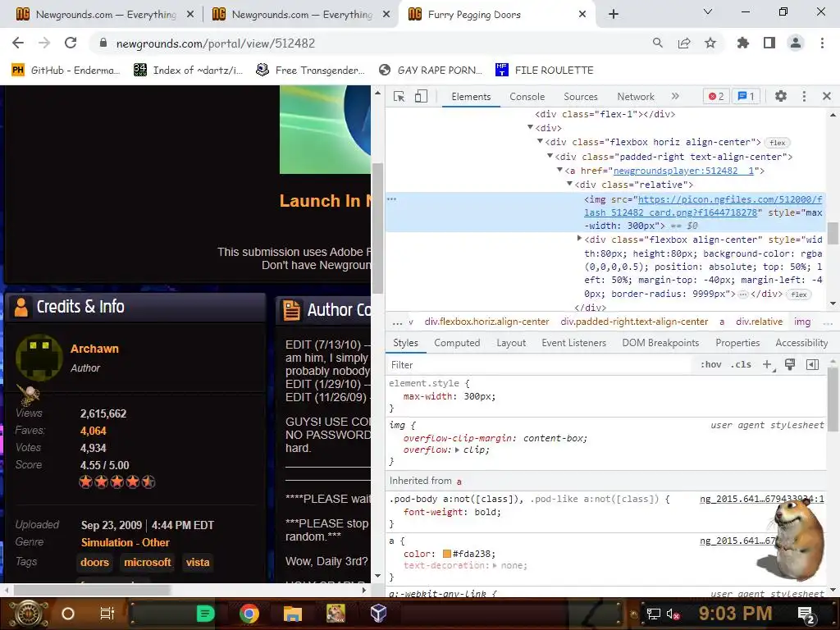Screen dimensions: 840x630
Task: Open the picon.ngfiles.com image source link
Action: click(703, 206)
